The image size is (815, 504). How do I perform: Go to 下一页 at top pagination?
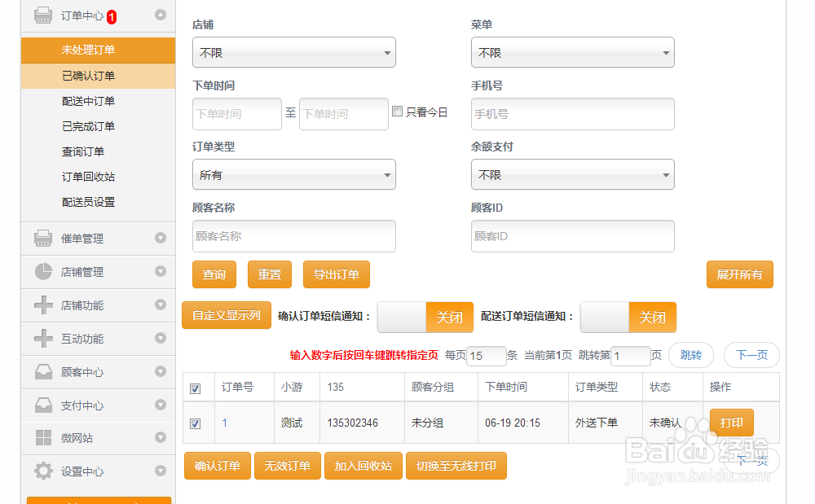pyautogui.click(x=751, y=355)
